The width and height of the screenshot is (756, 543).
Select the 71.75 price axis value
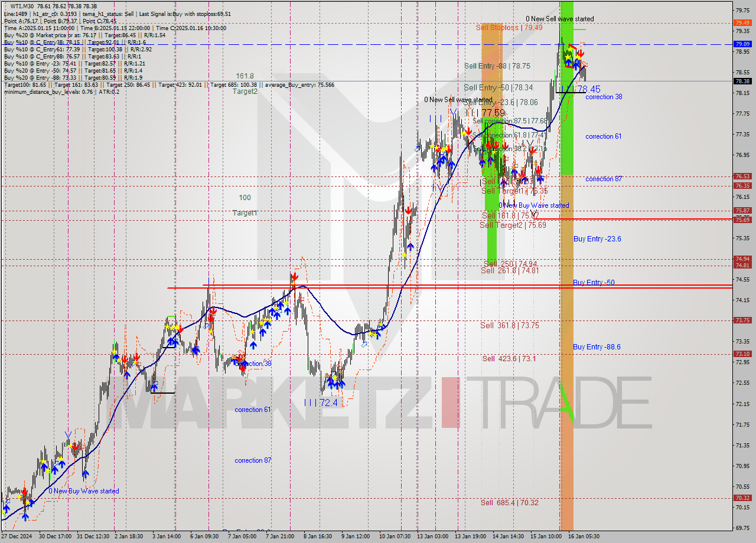(x=742, y=424)
